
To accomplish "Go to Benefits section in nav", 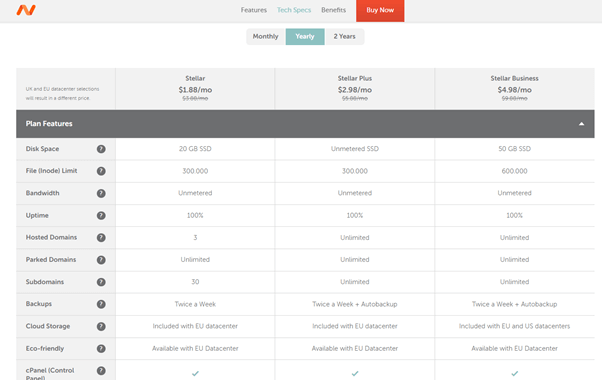I will coord(334,10).
